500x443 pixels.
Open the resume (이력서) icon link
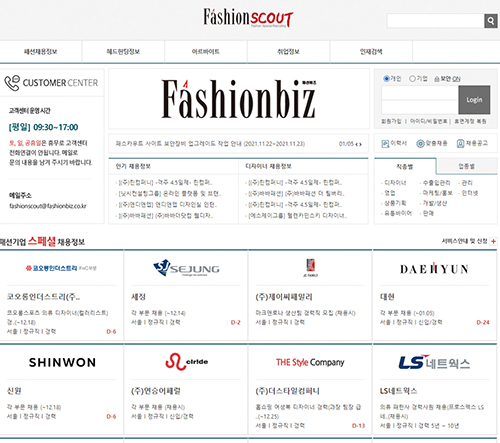point(385,144)
